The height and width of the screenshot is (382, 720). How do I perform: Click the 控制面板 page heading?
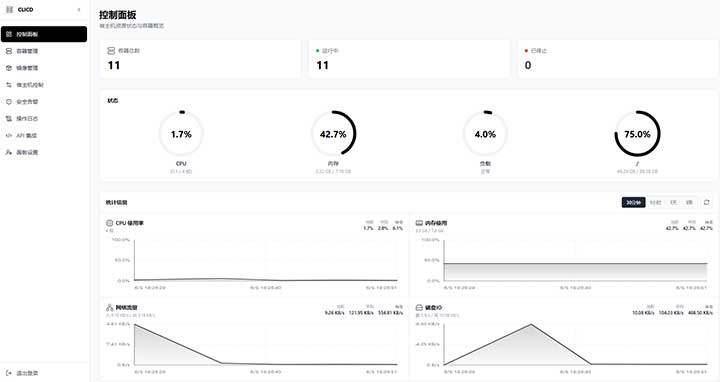118,15
